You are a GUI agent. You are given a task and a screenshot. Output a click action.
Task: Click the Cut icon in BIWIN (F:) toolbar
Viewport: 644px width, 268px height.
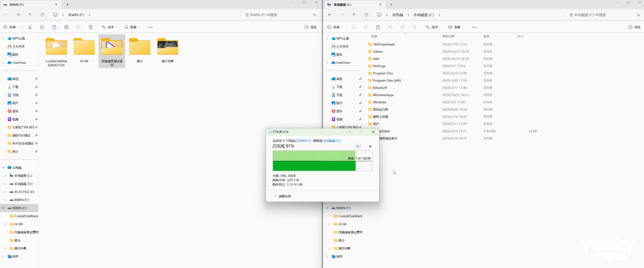[30, 27]
